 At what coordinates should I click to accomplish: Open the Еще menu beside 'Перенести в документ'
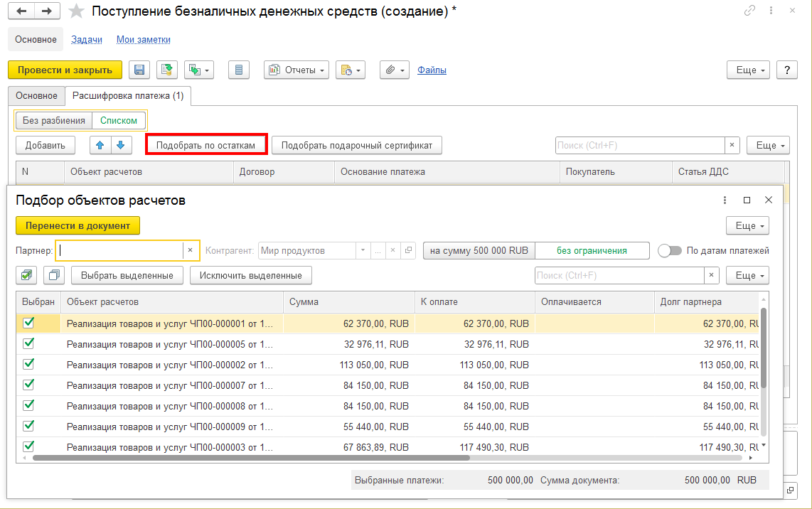747,225
